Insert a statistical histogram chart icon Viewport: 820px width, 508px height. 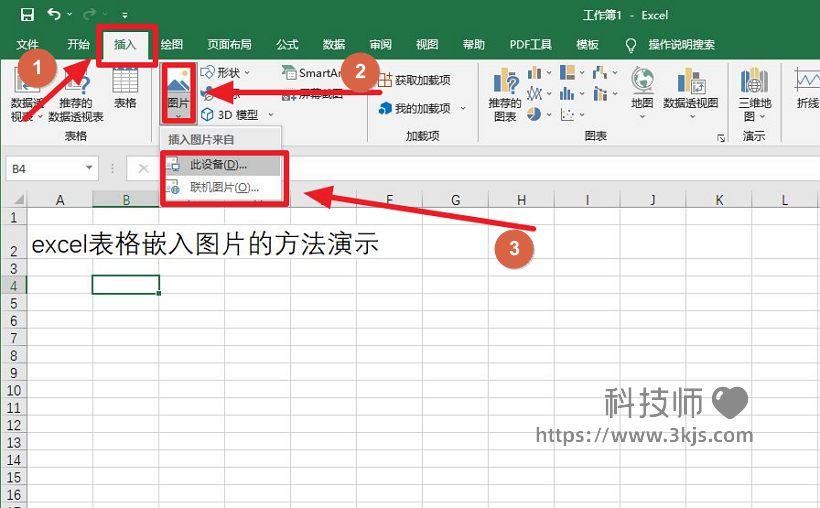coord(567,94)
